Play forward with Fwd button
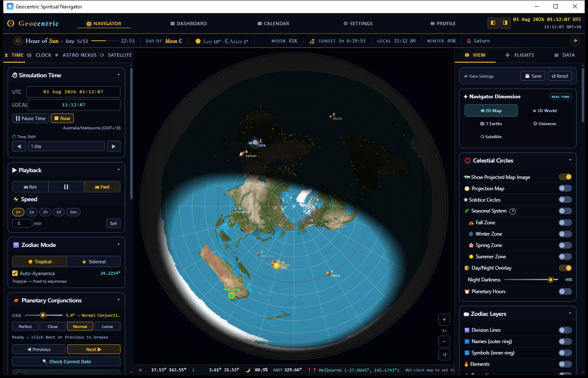 [x=102, y=187]
